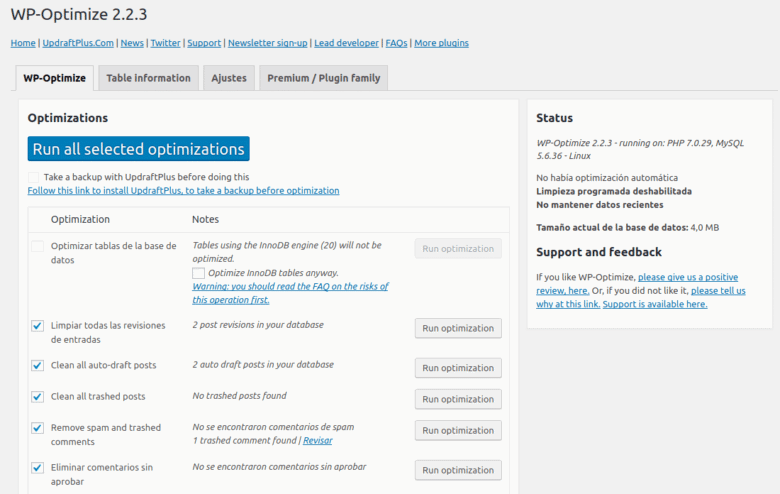Run optimization for auto-draft posts
Screen dimensions: 780x494
458,368
